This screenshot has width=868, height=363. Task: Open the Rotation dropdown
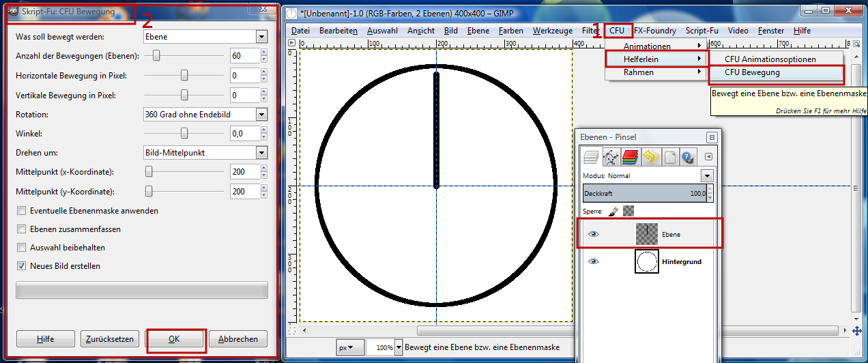(205, 115)
